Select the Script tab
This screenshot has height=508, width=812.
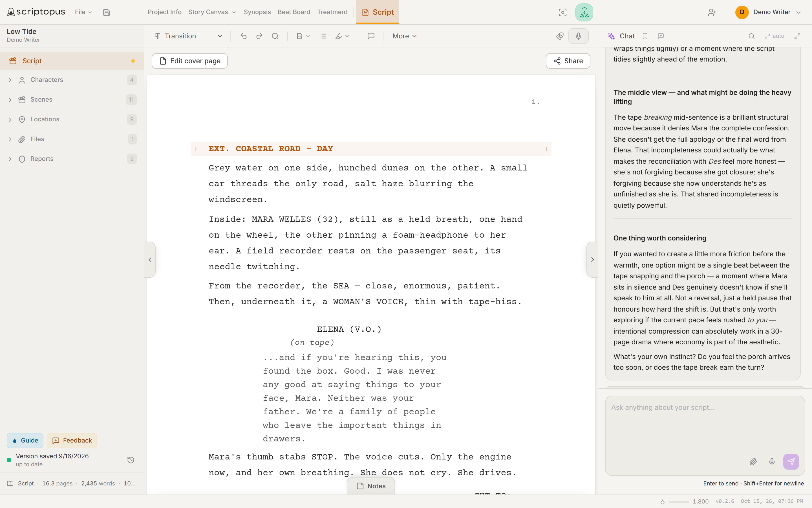coord(378,12)
